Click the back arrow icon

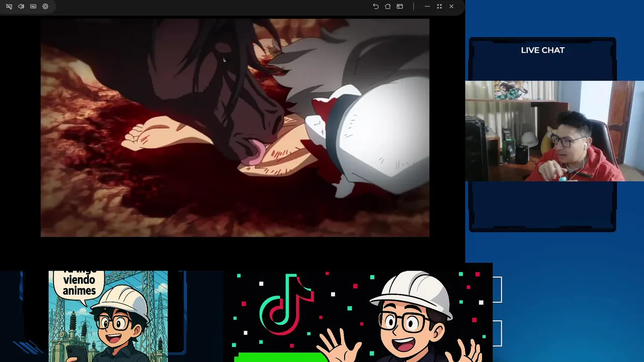coord(376,7)
